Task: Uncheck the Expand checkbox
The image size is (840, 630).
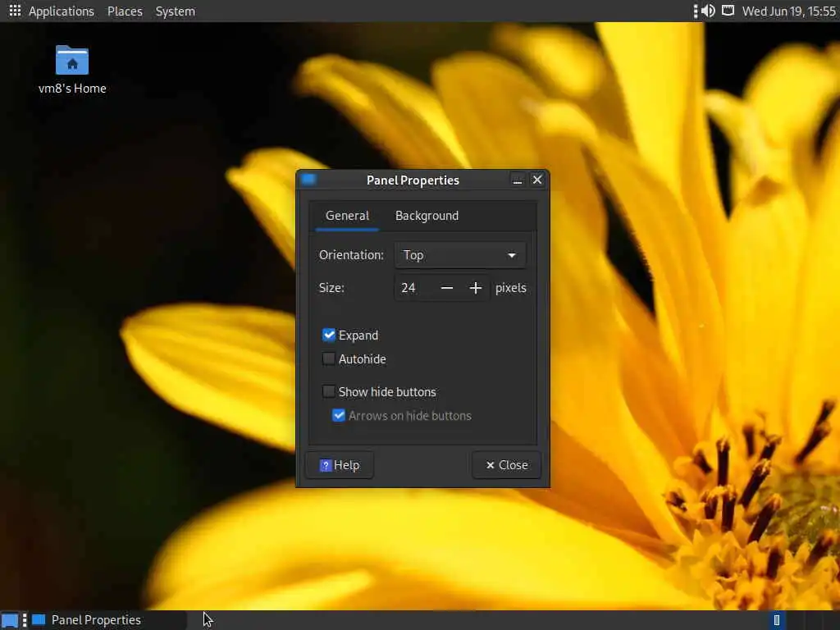Action: point(329,335)
